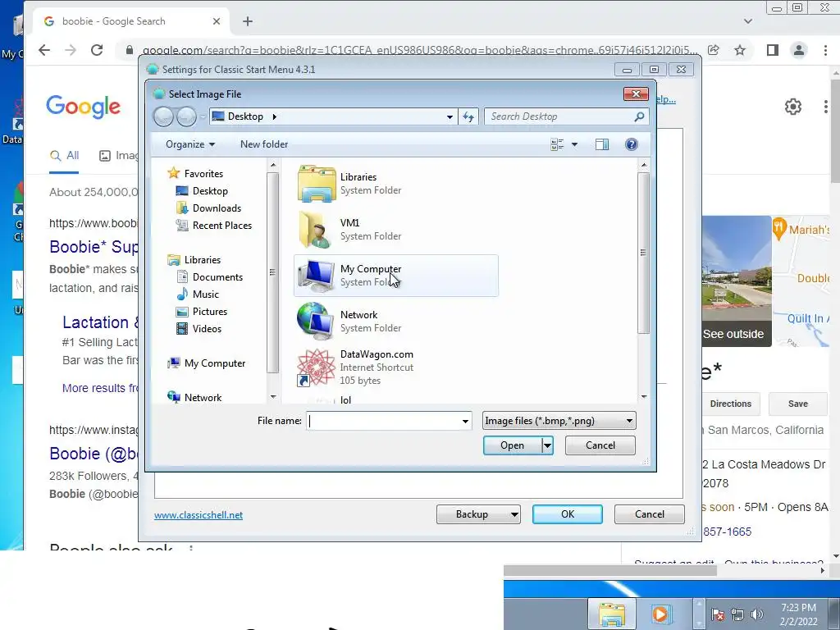The height and width of the screenshot is (630, 840).
Task: Open the www.classicshell.net link
Action: 199,515
